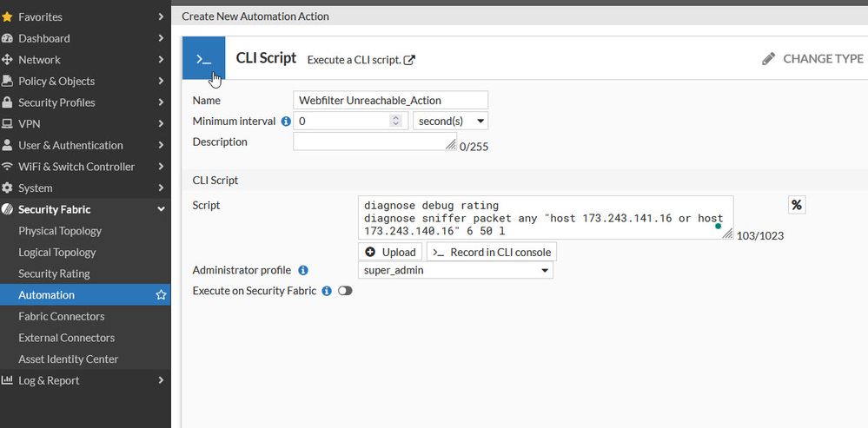Expand the Log & Report menu

161,380
